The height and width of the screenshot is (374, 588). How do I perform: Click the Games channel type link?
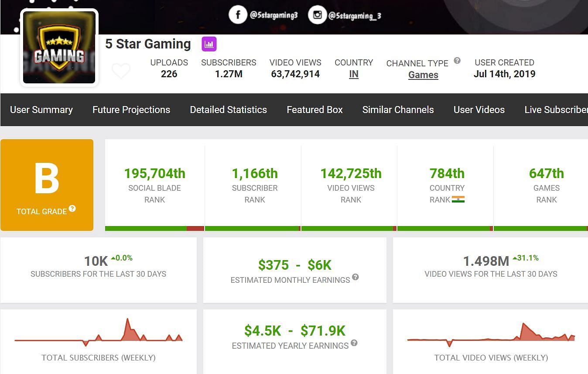tap(423, 75)
